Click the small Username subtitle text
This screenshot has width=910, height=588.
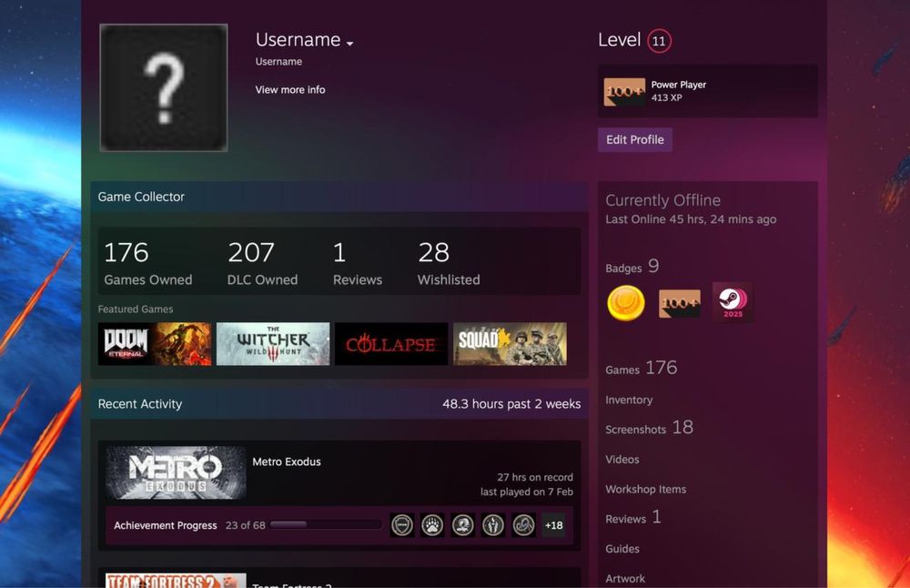click(x=278, y=62)
